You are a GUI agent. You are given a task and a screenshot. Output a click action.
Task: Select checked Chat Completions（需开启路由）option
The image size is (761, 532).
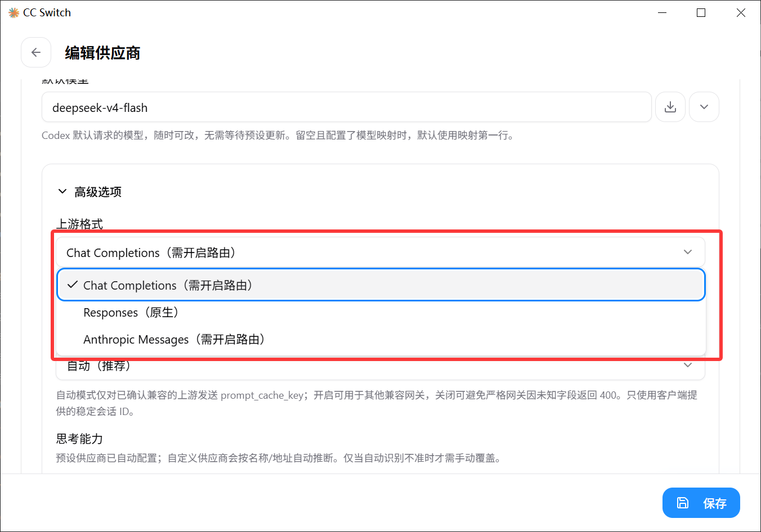pyautogui.click(x=381, y=285)
